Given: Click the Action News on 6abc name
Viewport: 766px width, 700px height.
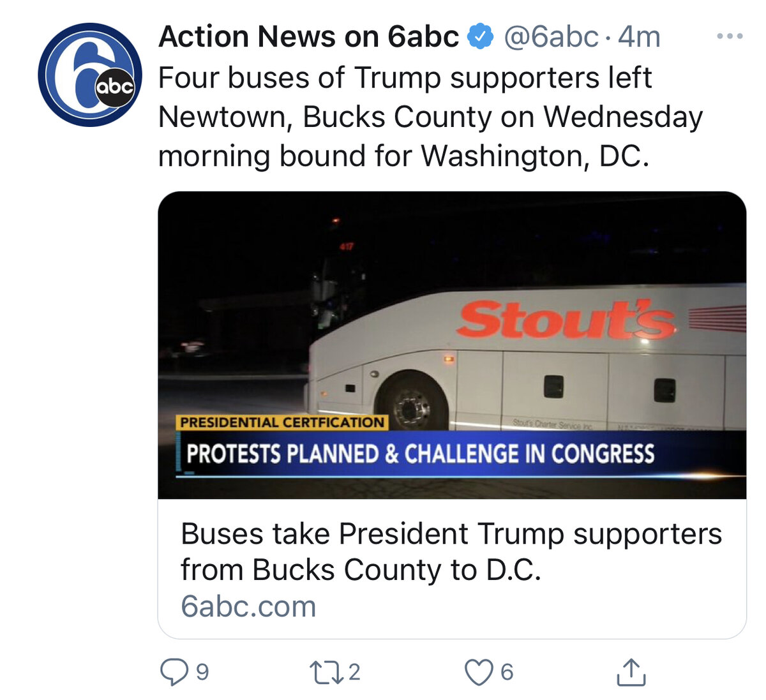Looking at the screenshot, I should [308, 37].
